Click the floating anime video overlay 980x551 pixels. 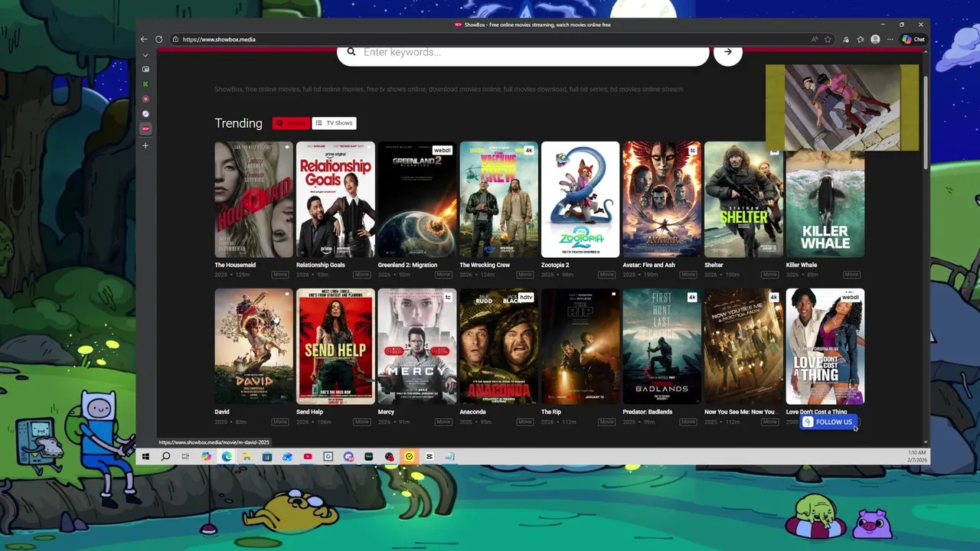(842, 108)
